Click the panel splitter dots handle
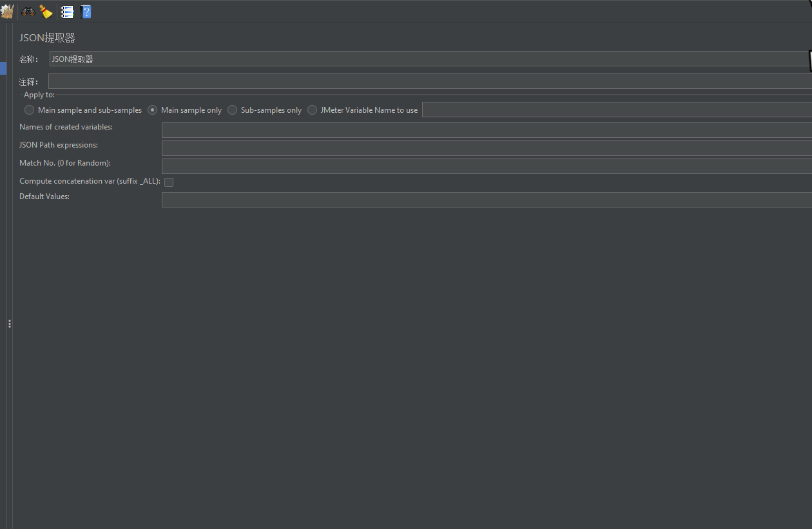 10,324
